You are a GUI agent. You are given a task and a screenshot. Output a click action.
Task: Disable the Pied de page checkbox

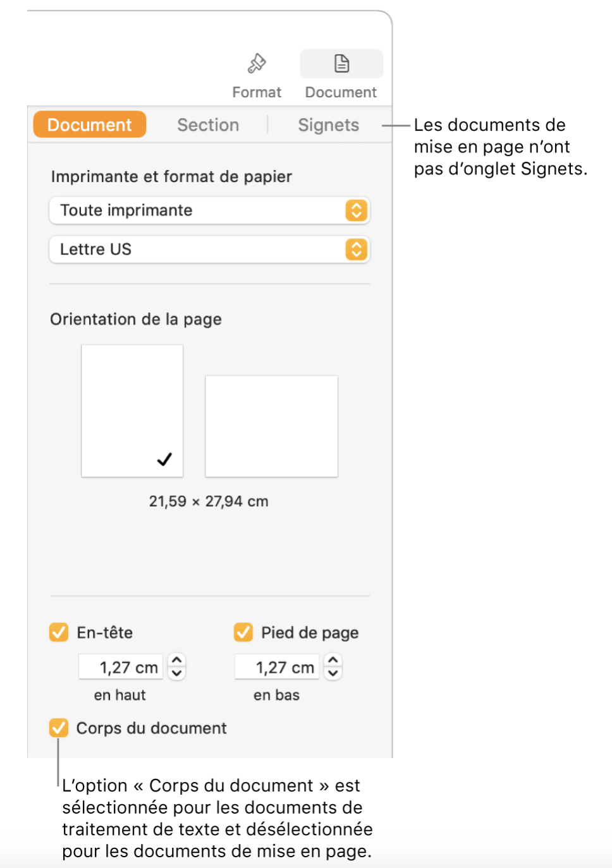click(243, 632)
